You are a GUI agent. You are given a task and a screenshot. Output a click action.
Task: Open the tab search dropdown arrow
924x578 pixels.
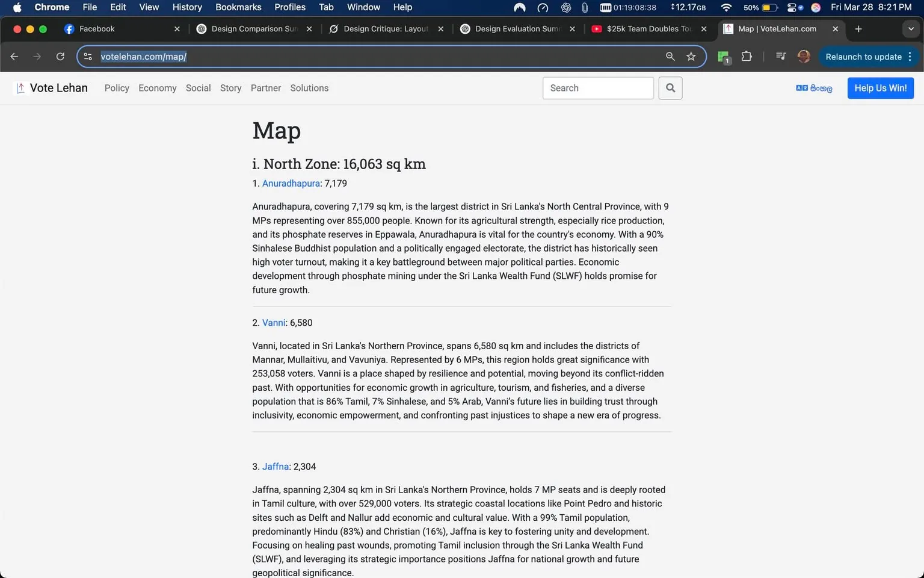911,28
